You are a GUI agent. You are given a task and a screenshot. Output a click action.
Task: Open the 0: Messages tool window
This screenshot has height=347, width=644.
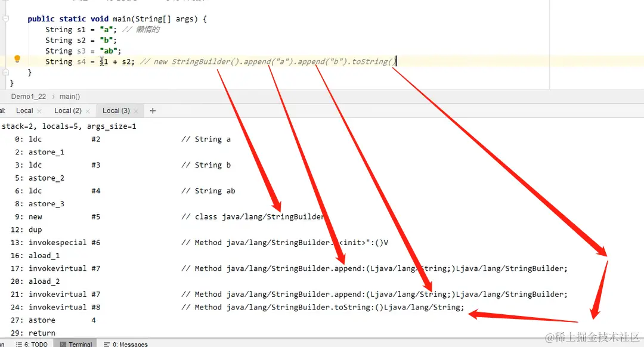pyautogui.click(x=125, y=344)
